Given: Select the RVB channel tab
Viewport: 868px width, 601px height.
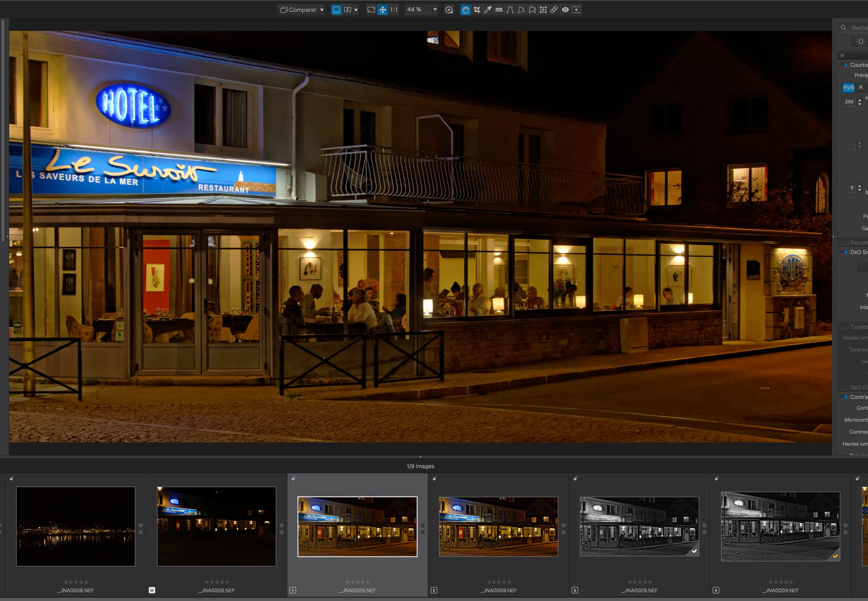Looking at the screenshot, I should point(849,87).
